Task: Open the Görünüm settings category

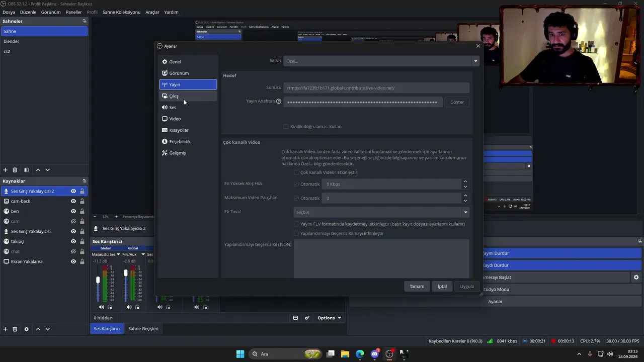Action: (188, 73)
